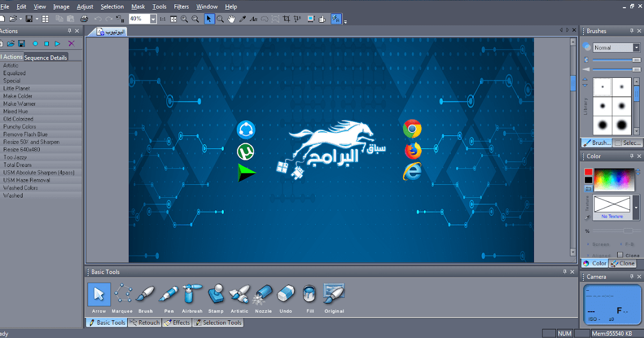Click the 1:1 actual size icon
Viewport: 644px width, 338px height.
[x=163, y=19]
